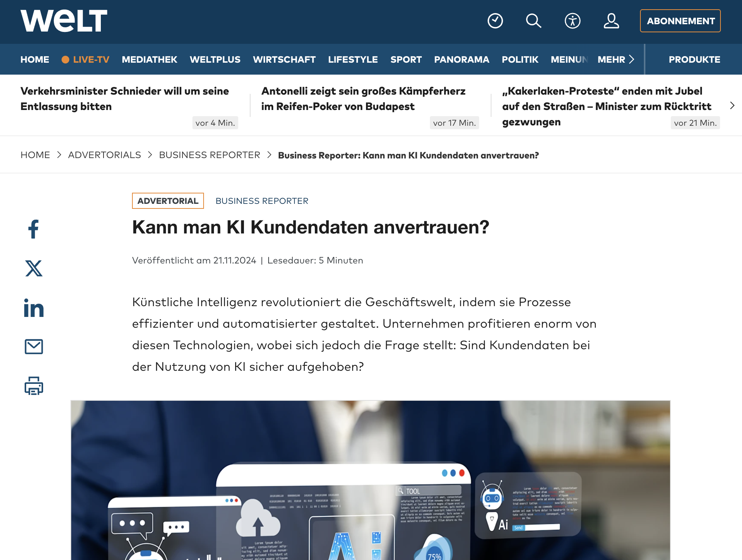Share article on X
742x560 pixels.
pos(34,268)
